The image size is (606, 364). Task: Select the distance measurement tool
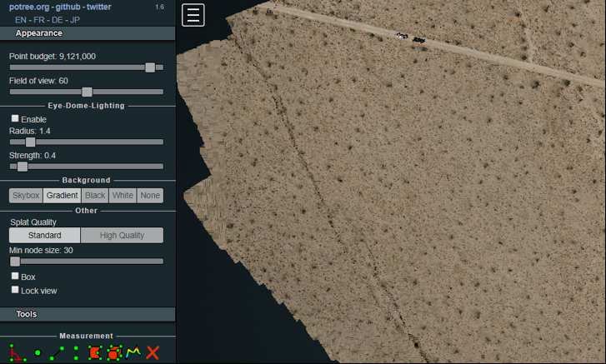(x=57, y=353)
